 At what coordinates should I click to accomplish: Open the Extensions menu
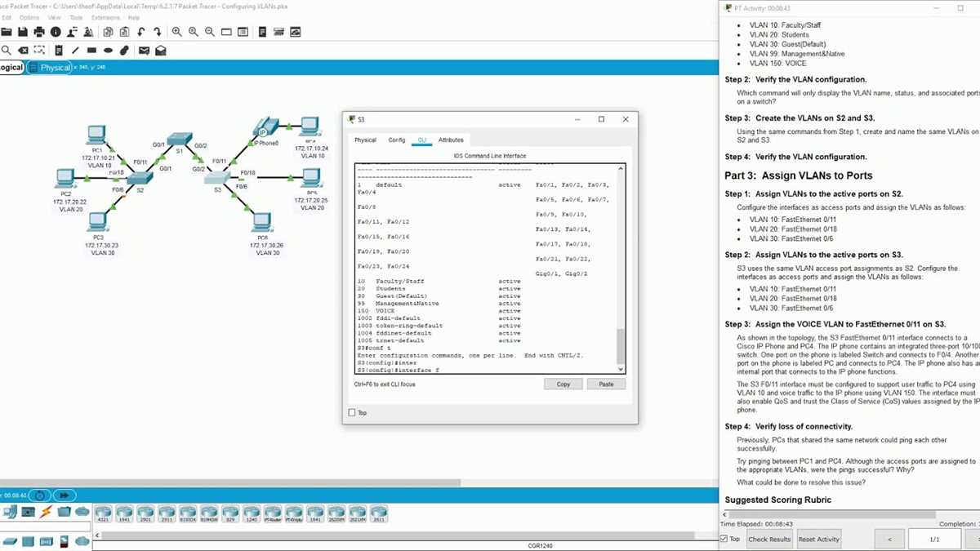coord(105,17)
